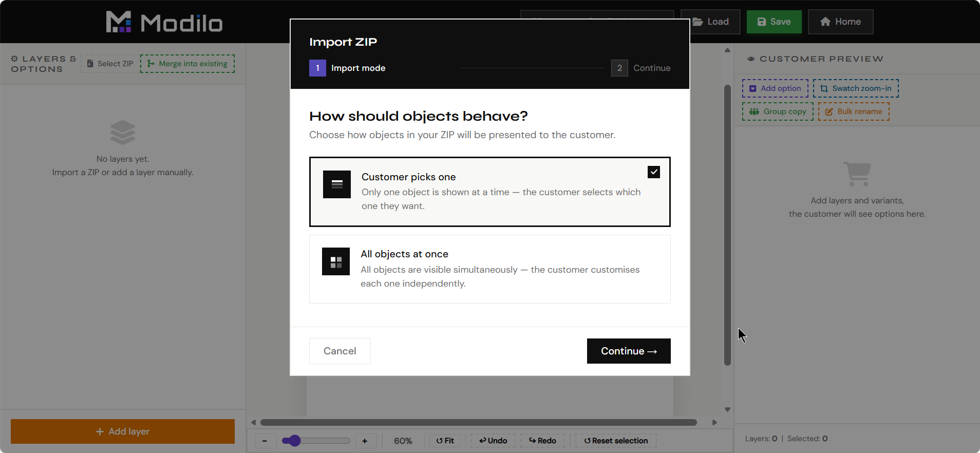The height and width of the screenshot is (453, 980).
Task: Click the zoom out minus button
Action: point(265,441)
